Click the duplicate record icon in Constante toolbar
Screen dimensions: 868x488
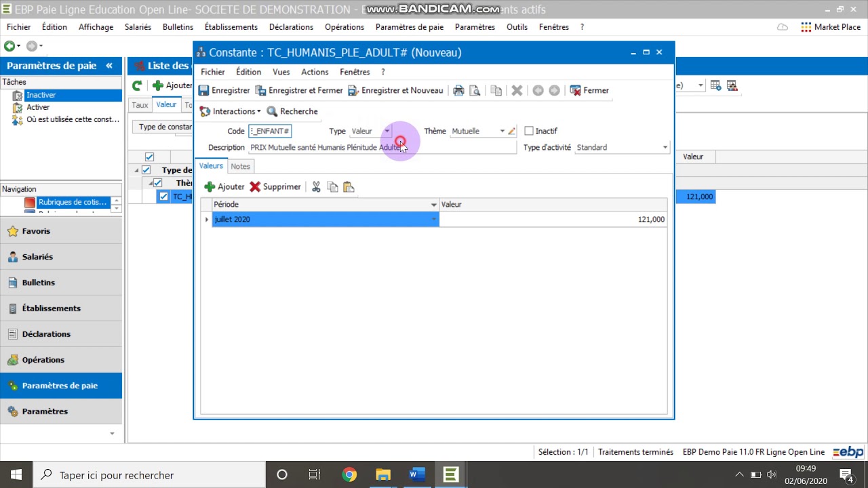[x=496, y=90]
